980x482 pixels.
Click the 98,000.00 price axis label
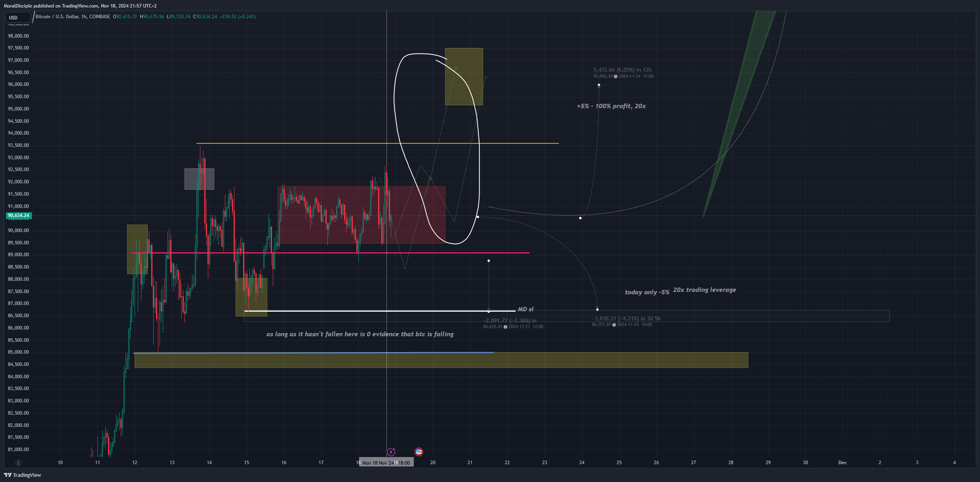tap(18, 36)
